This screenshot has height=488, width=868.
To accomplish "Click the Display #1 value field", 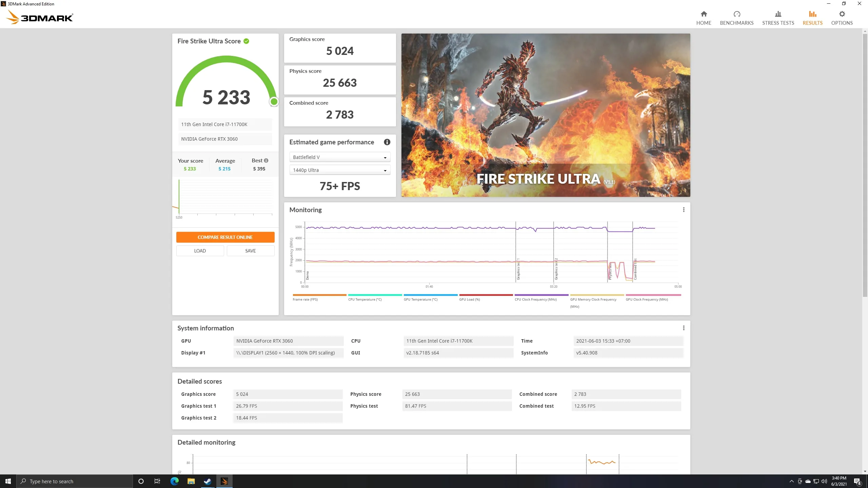I will [288, 353].
